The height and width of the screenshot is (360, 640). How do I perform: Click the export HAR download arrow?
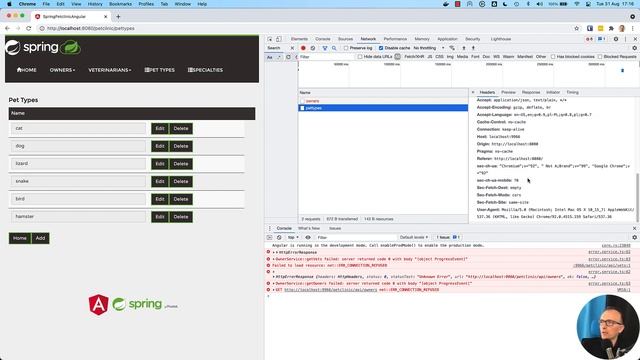(473, 48)
